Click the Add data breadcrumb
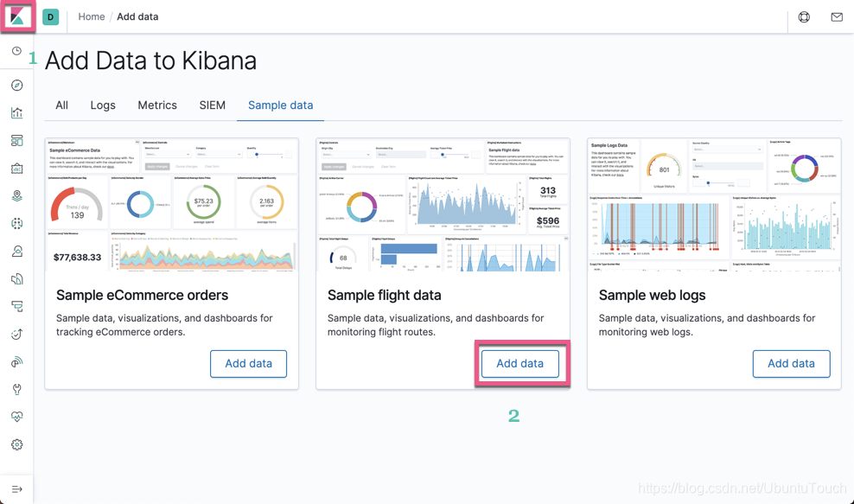The width and height of the screenshot is (854, 504). click(x=137, y=17)
